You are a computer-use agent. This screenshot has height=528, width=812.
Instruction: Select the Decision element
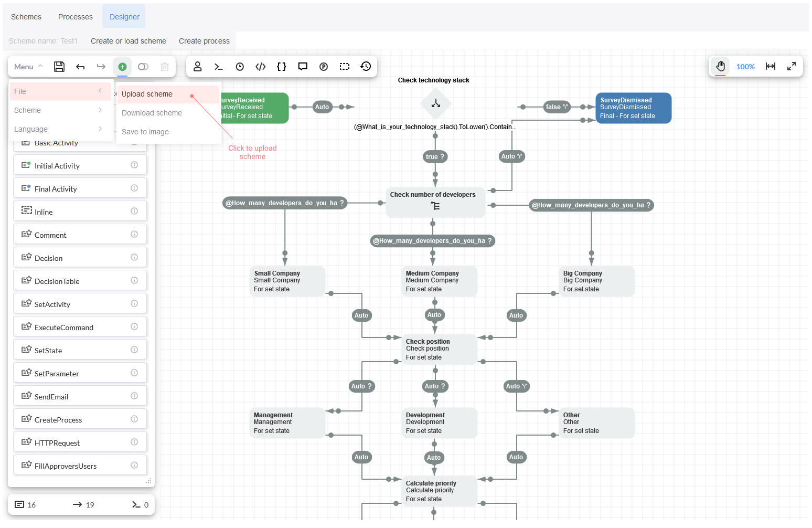click(80, 258)
